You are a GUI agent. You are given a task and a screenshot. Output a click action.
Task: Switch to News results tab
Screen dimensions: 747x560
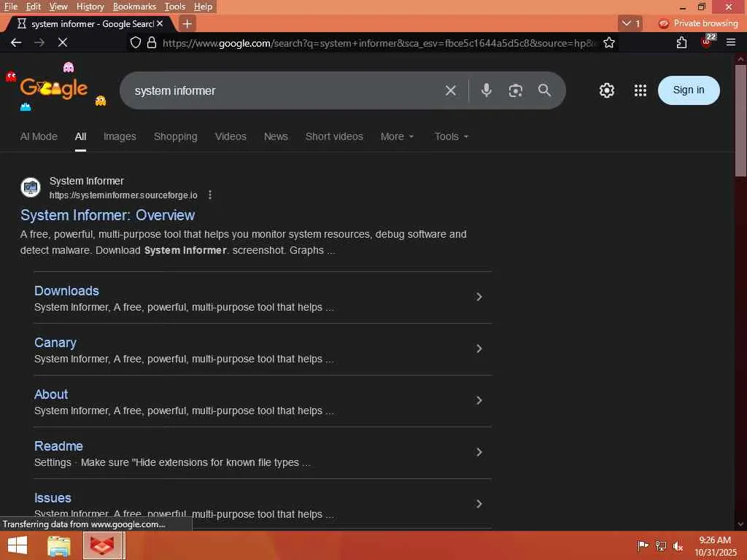(276, 136)
